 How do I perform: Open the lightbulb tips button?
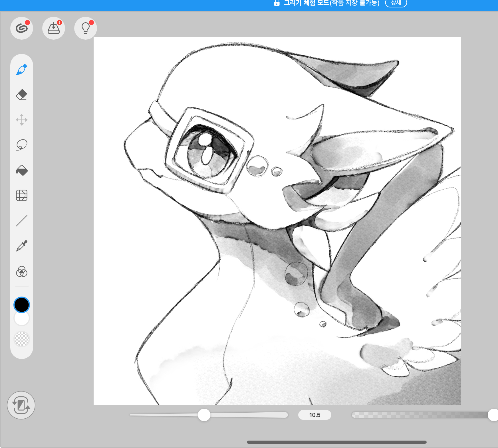tap(86, 28)
